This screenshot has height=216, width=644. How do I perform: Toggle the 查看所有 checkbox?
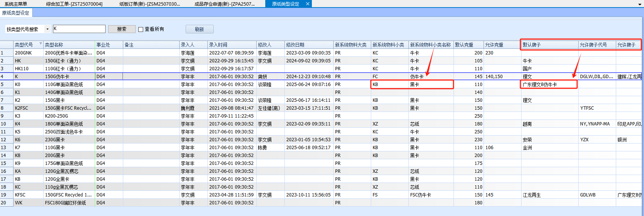(x=141, y=29)
